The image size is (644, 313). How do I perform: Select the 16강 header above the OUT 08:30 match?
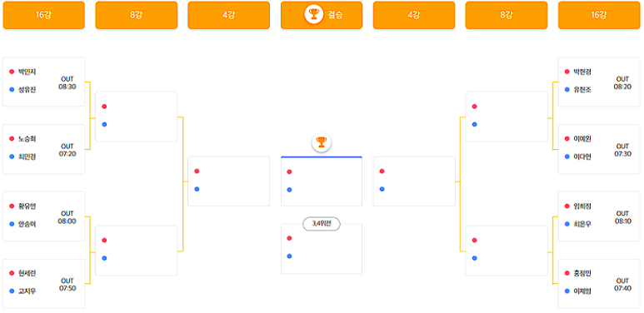point(44,15)
